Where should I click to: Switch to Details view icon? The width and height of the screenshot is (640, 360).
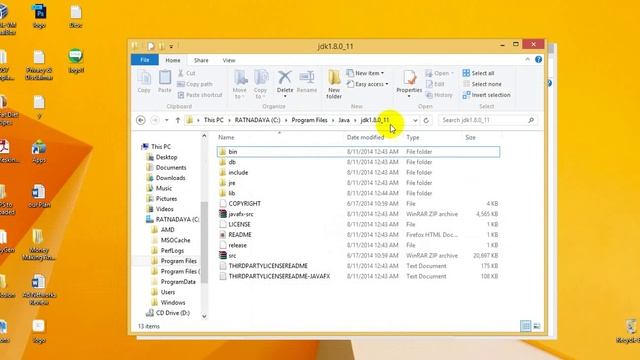[x=526, y=326]
